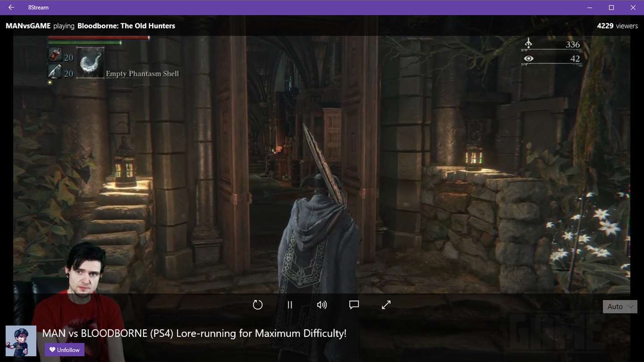This screenshot has height=362, width=644.
Task: Minimize the 8Stream window
Action: click(590, 7)
